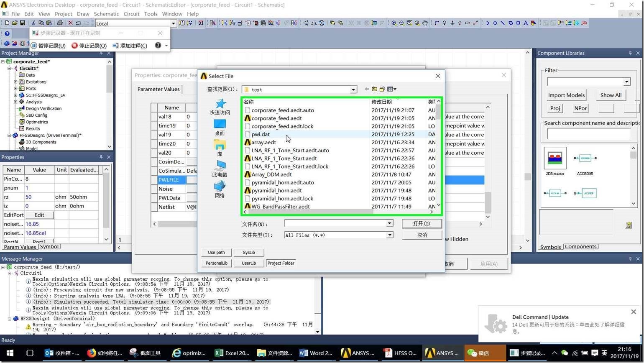644x363 pixels.
Task: Click the Zoom Out magnifier icon
Action: (x=401, y=23)
